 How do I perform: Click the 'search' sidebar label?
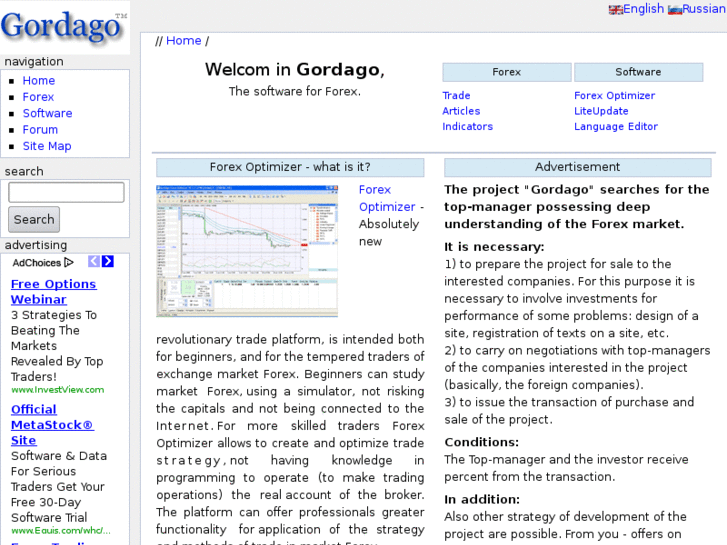24,172
